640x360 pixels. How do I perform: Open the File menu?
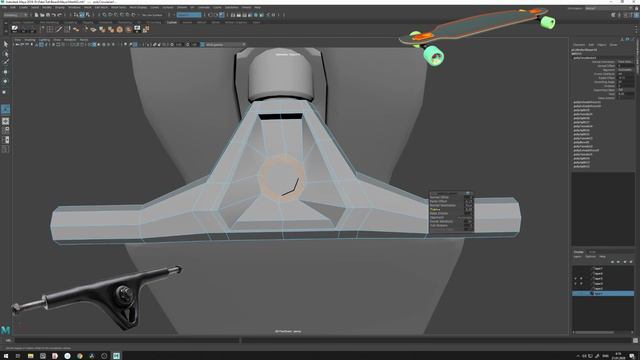[x=4, y=7]
